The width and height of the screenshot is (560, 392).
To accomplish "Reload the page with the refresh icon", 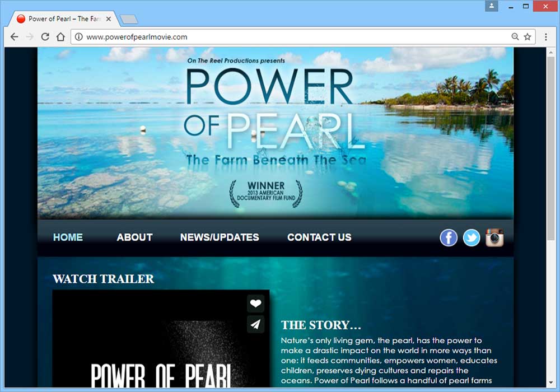I will point(45,37).
